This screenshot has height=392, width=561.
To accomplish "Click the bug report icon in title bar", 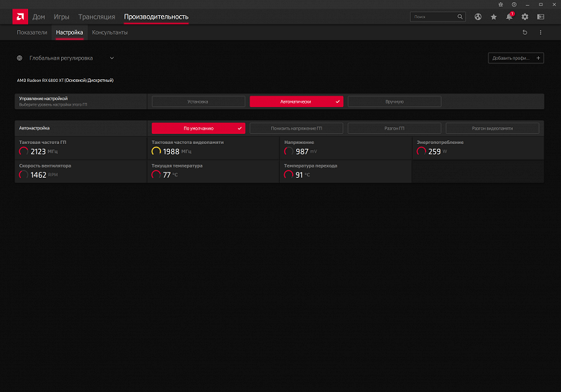I will [501, 4].
